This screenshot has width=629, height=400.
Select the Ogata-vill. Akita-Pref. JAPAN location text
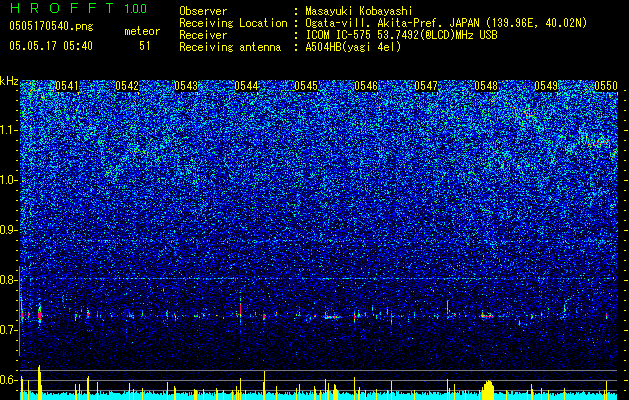(x=446, y=23)
